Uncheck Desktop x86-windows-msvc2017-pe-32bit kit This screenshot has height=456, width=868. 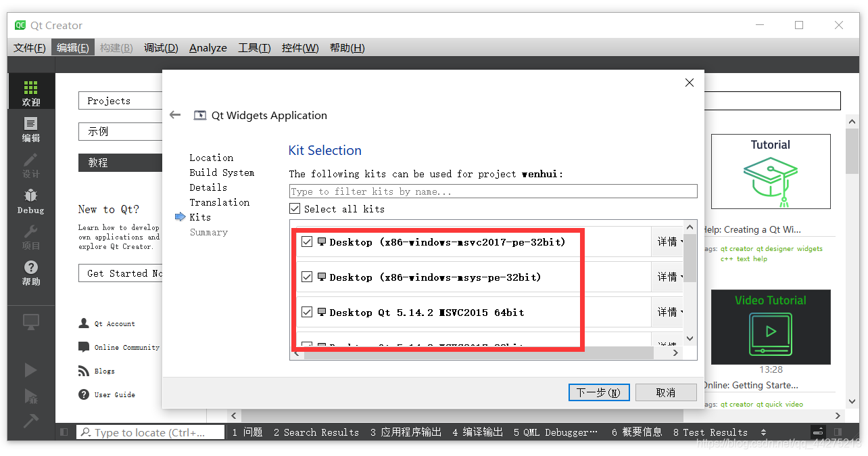[x=307, y=241]
